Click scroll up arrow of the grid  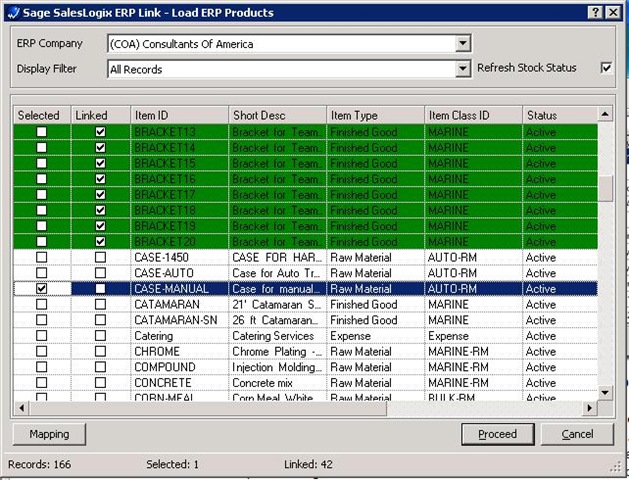(605, 115)
